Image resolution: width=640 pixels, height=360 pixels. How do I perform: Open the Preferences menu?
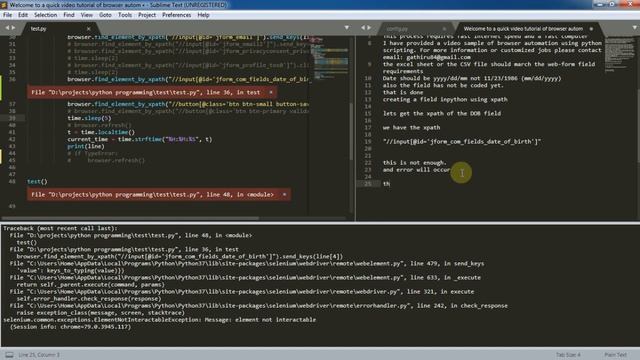click(x=176, y=15)
